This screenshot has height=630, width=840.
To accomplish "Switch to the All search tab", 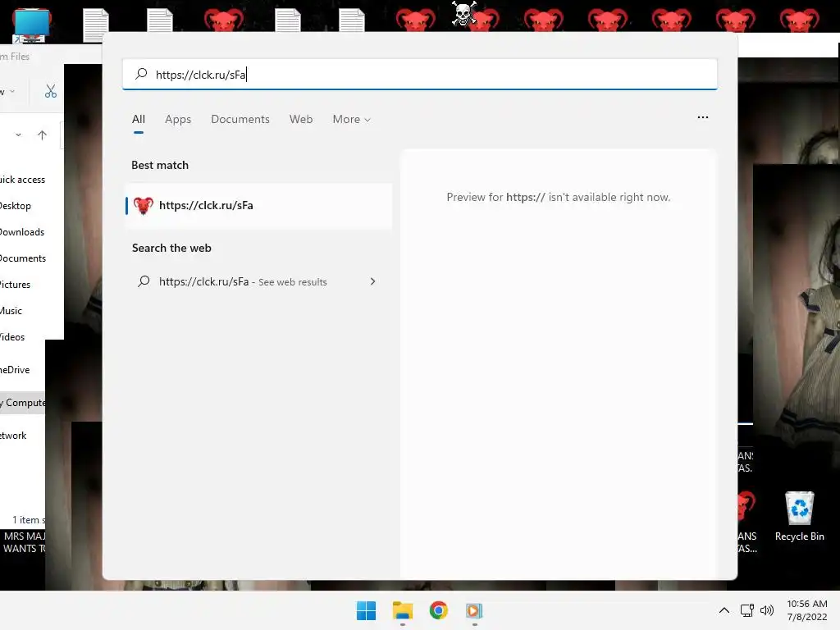I will pyautogui.click(x=138, y=120).
